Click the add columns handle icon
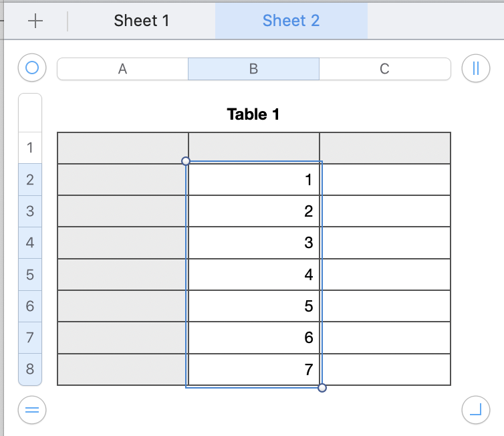Screen dimensions: 504x436 [x=475, y=68]
